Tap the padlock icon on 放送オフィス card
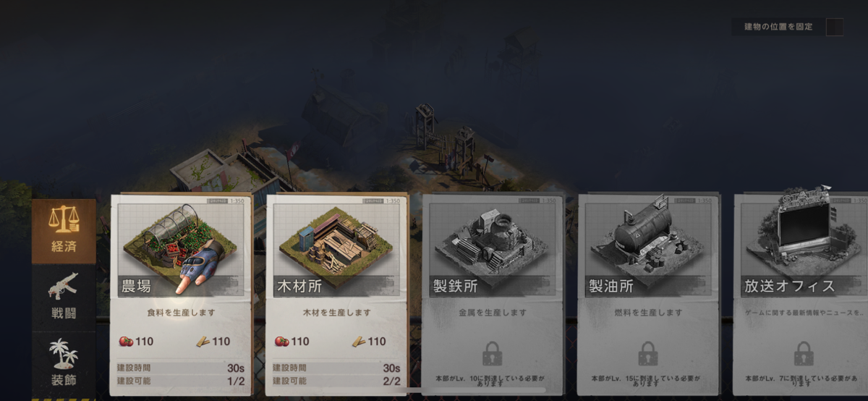The height and width of the screenshot is (401, 868). [x=804, y=353]
